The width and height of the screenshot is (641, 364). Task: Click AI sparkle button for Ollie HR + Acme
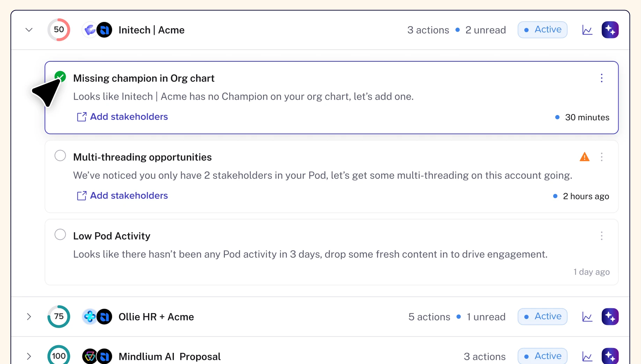coord(610,317)
